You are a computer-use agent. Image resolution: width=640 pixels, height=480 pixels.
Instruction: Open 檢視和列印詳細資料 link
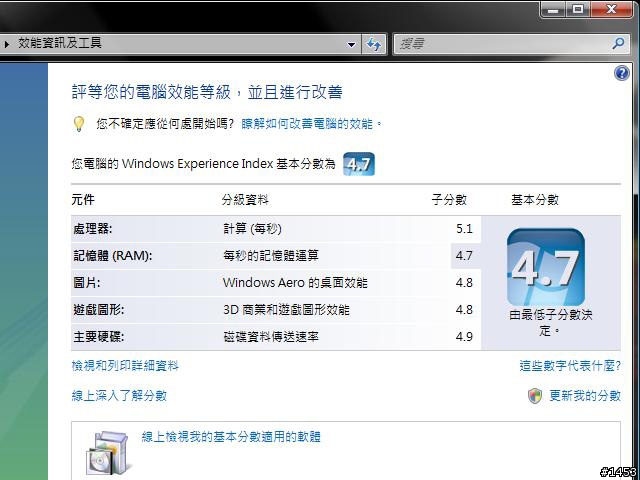[x=125, y=365]
